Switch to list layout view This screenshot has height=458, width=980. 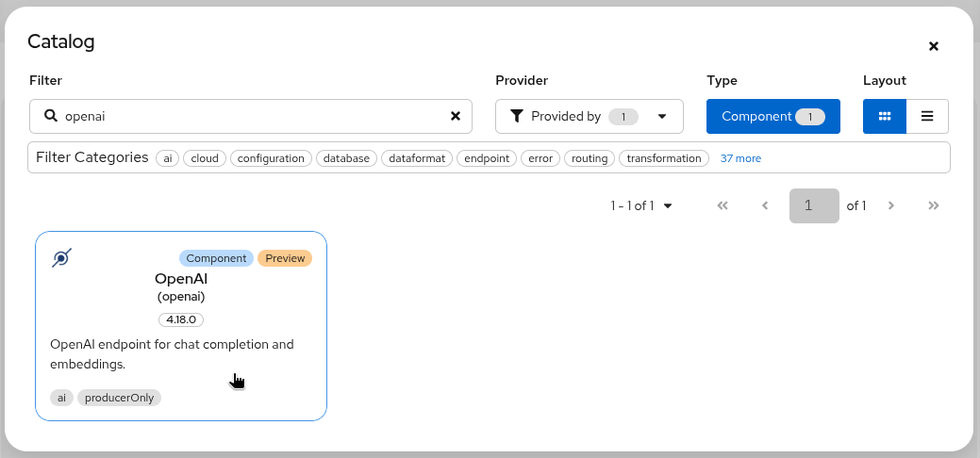[927, 116]
